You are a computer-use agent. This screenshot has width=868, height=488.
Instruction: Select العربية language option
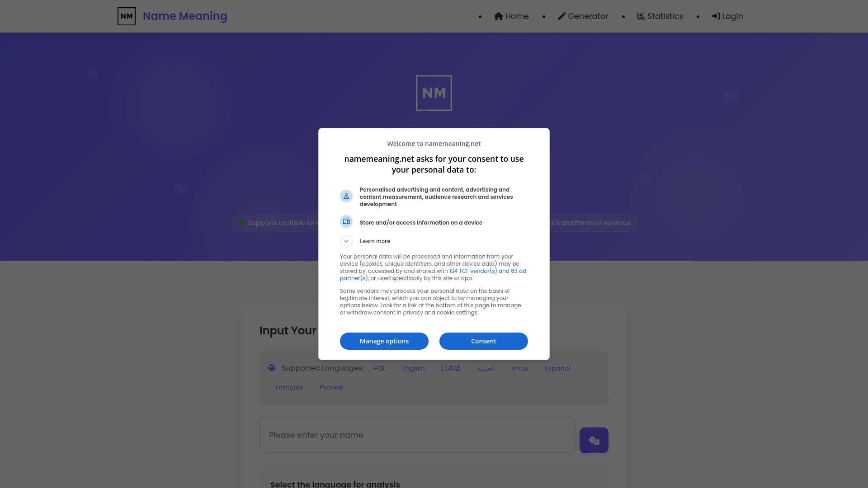(485, 368)
